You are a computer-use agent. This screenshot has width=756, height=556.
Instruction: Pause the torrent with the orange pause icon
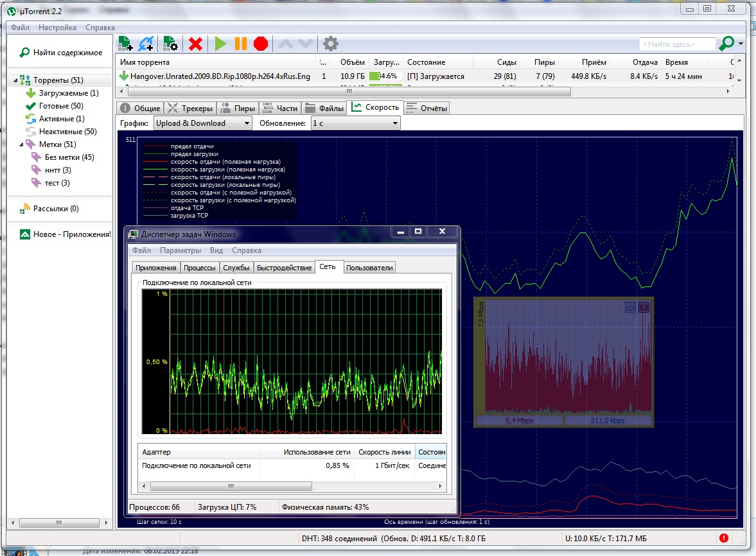(x=240, y=44)
